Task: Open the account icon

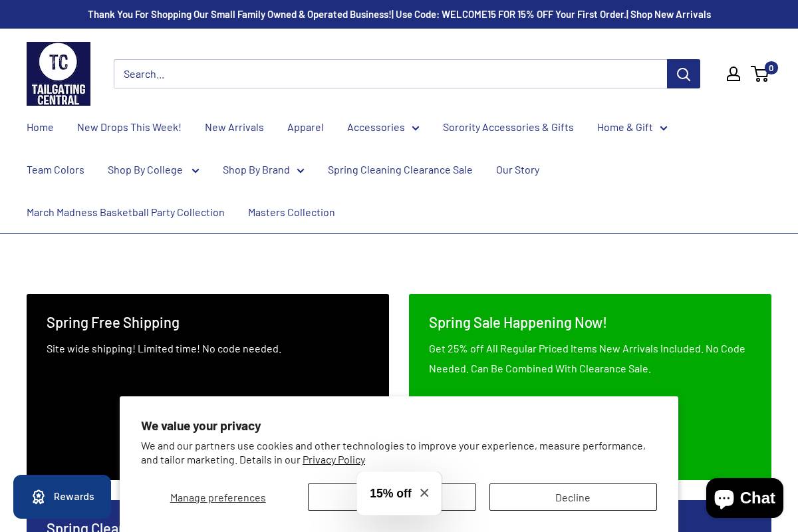Action: tap(733, 74)
